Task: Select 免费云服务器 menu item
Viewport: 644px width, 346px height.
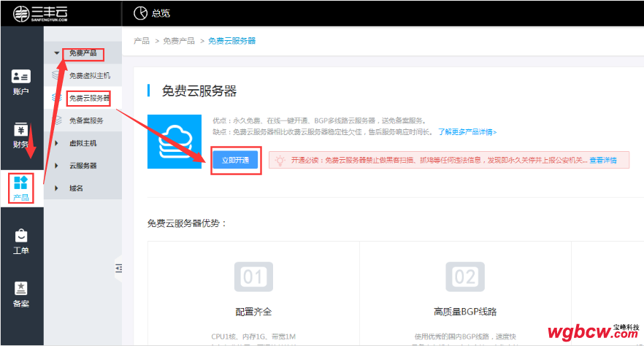Action: pos(89,98)
